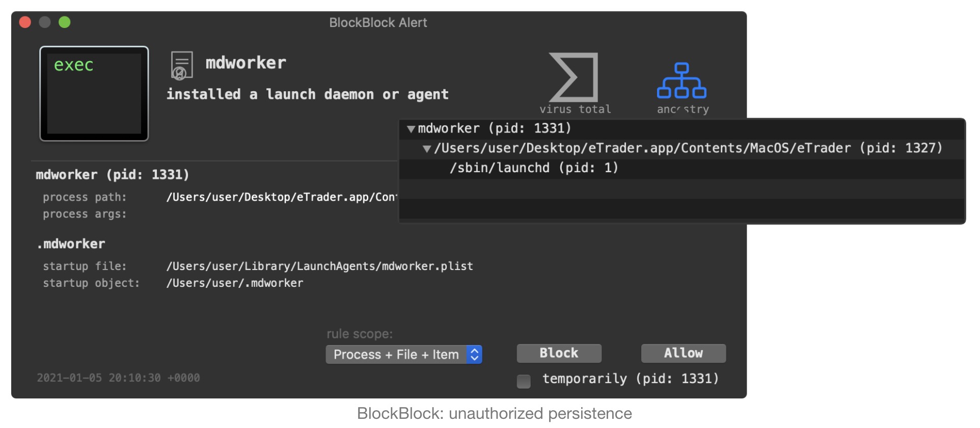980x428 pixels.
Task: Click the virus total label
Action: [575, 109]
